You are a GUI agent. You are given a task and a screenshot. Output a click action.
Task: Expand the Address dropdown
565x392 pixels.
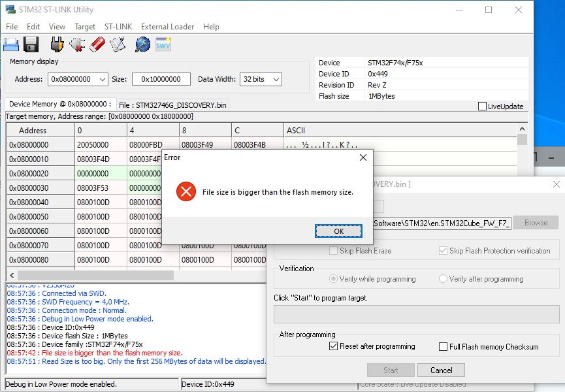coord(103,79)
